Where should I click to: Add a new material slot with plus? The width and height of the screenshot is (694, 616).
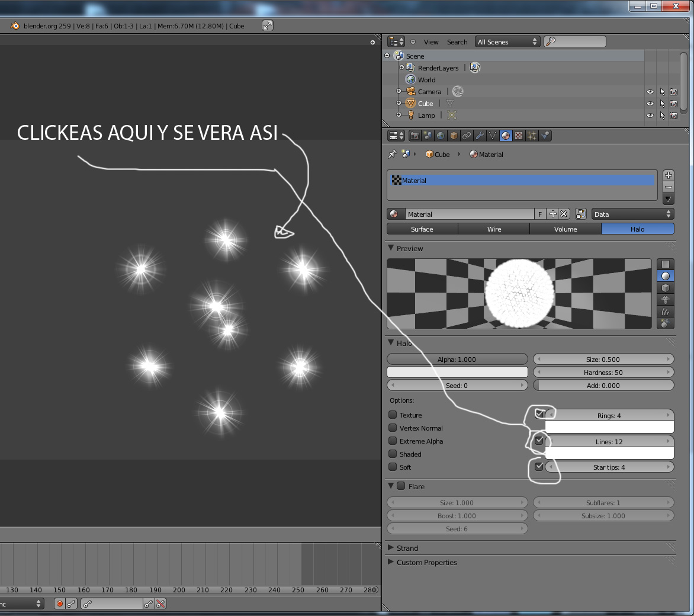point(668,175)
